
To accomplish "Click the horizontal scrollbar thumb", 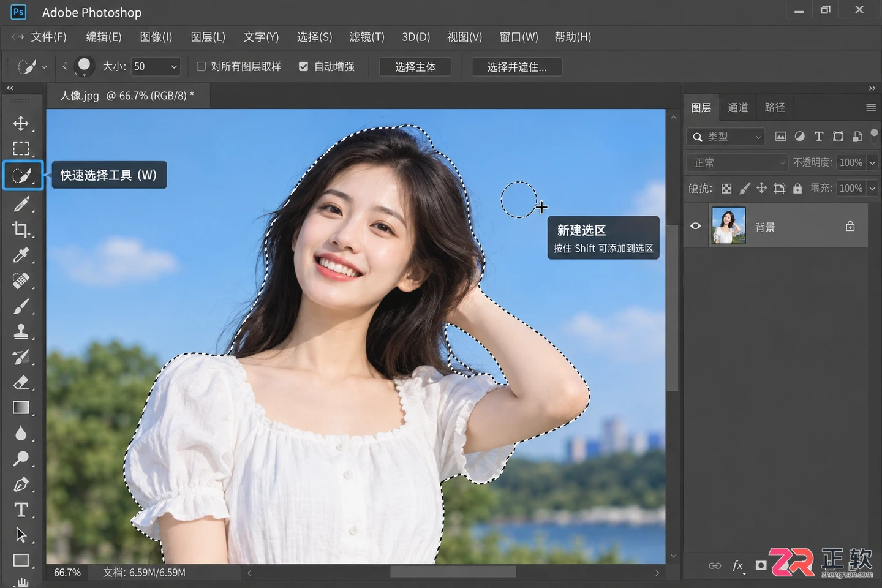I will pyautogui.click(x=453, y=572).
